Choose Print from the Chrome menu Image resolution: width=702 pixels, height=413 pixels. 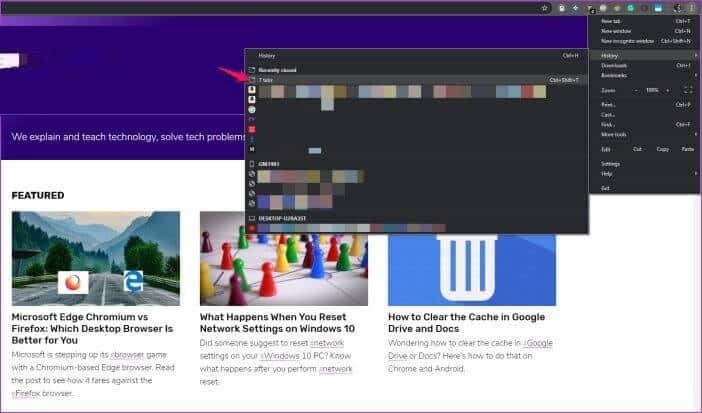[x=644, y=105]
